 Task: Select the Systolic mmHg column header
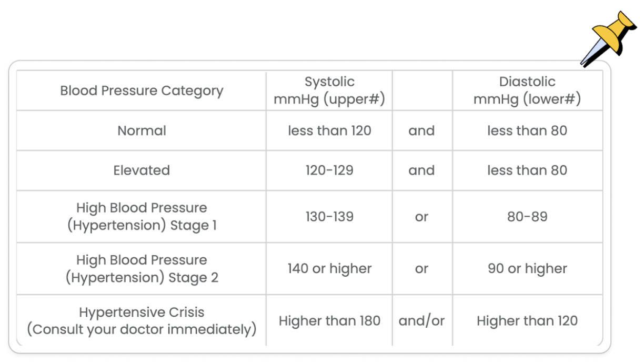click(329, 90)
